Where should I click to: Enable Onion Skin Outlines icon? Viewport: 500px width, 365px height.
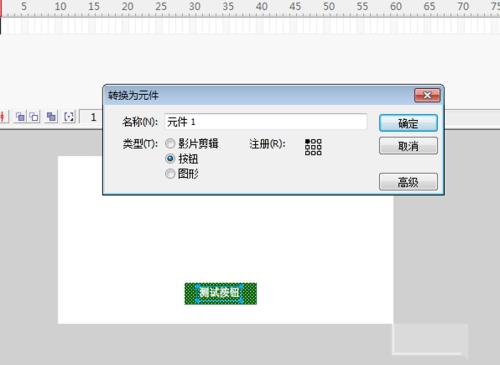click(34, 117)
